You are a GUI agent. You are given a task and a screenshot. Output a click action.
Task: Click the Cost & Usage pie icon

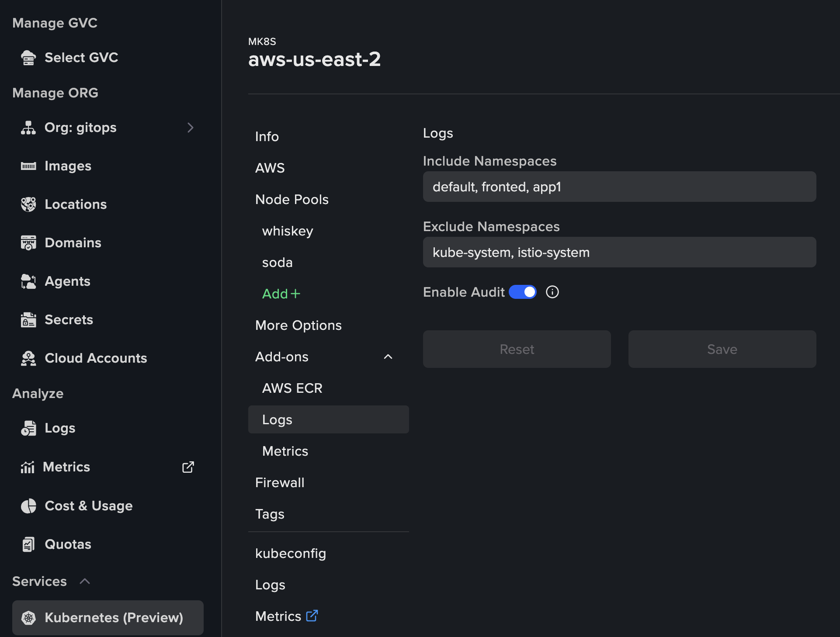28,506
